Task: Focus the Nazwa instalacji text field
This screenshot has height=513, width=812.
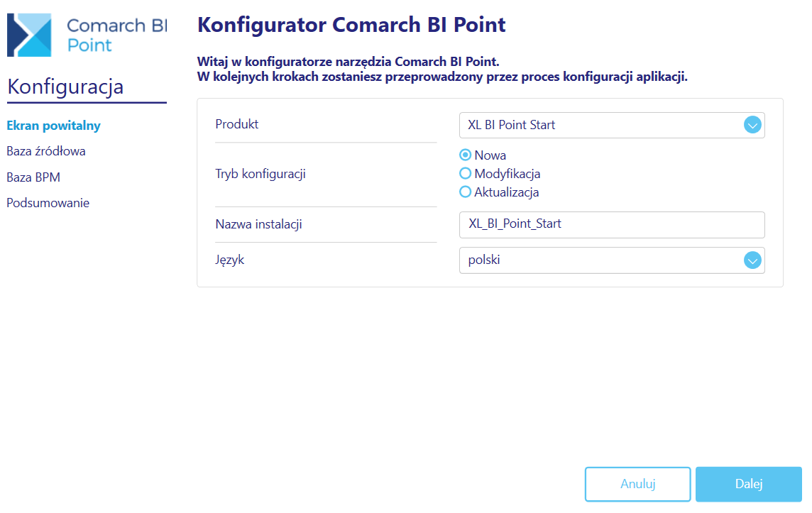Action: tap(612, 225)
